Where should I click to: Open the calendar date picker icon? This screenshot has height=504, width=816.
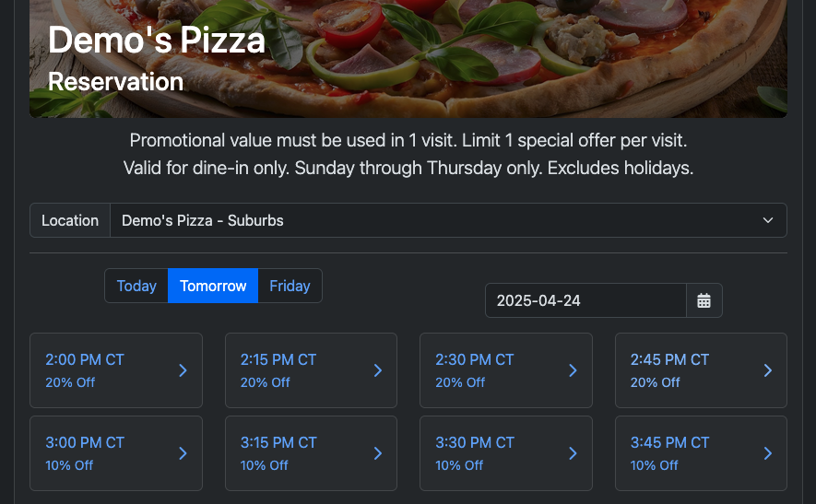point(704,300)
